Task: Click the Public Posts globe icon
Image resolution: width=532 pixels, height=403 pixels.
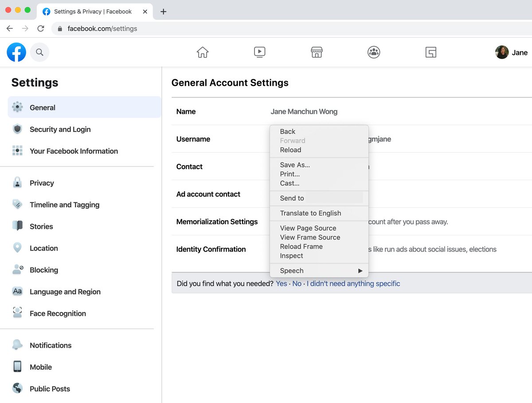Action: coord(17,388)
